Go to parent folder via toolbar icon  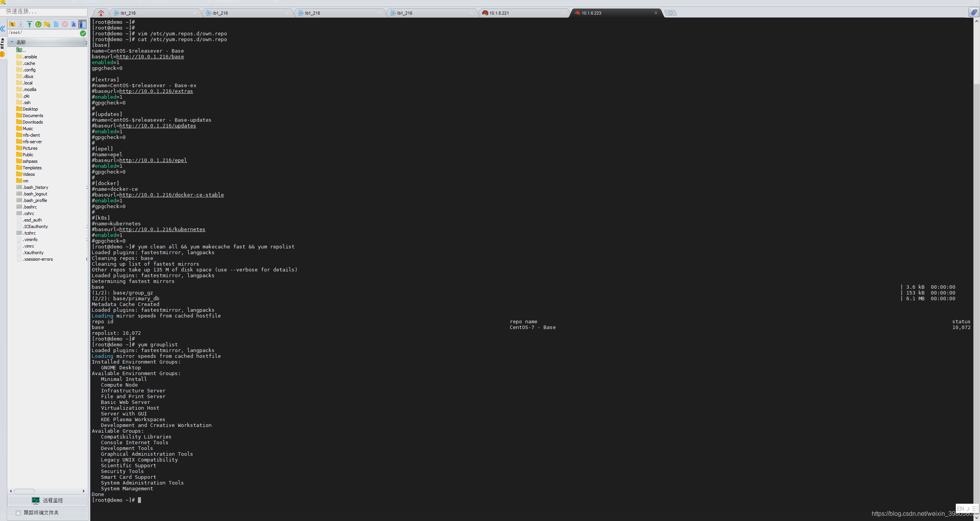click(x=12, y=24)
